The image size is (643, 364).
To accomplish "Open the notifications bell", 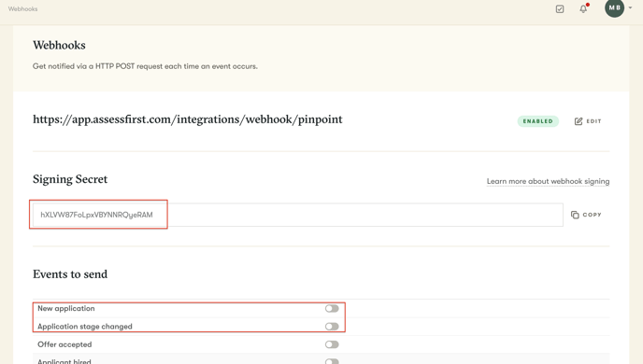I will click(x=583, y=8).
